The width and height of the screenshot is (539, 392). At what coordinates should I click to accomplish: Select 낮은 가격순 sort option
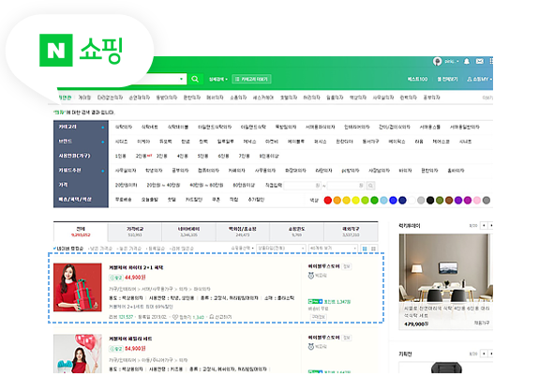tap(100, 249)
